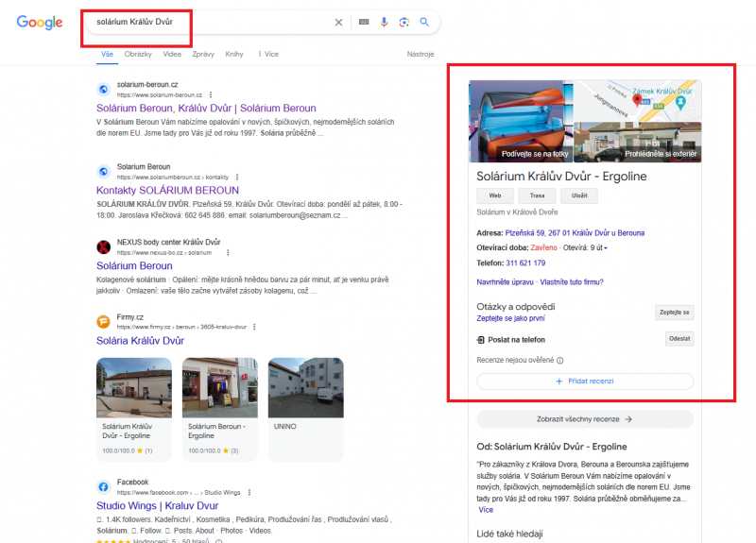Open Solária Králův Dvůr Firmy.cz link

pos(140,341)
